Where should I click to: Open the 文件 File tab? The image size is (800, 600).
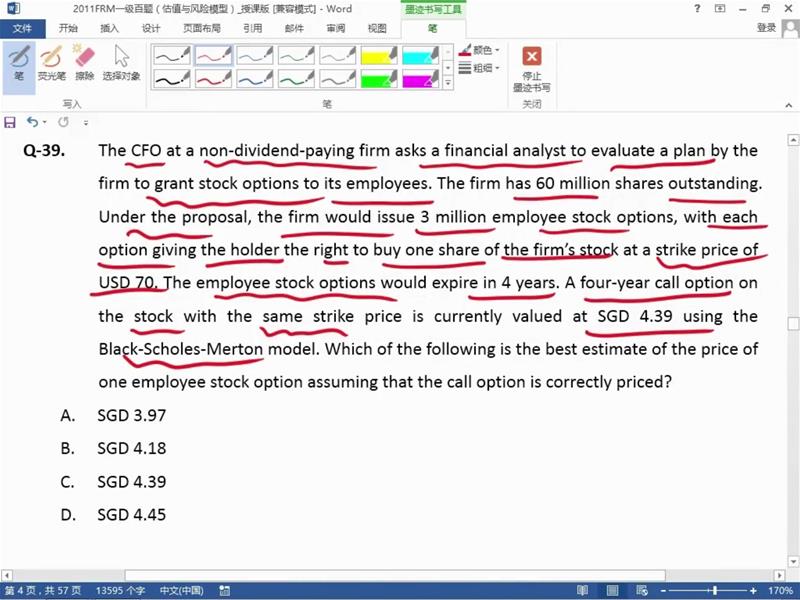22,28
